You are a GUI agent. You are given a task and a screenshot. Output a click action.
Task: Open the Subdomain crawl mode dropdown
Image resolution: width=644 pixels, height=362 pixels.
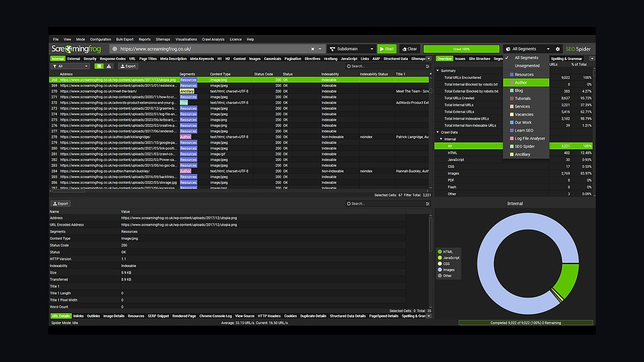[x=351, y=49]
